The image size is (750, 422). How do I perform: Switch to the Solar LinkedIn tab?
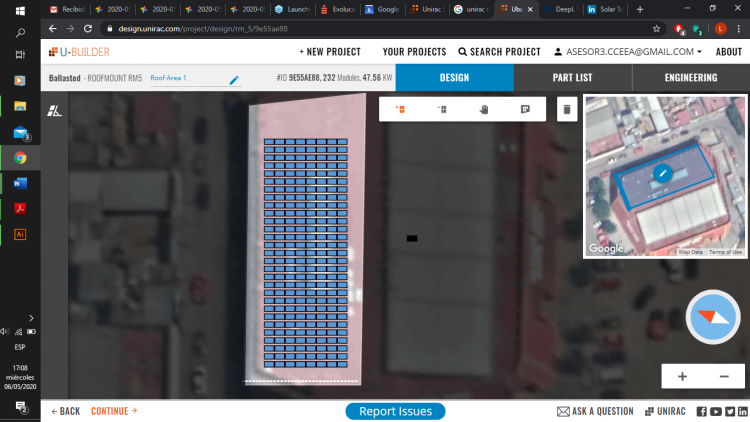coord(606,9)
